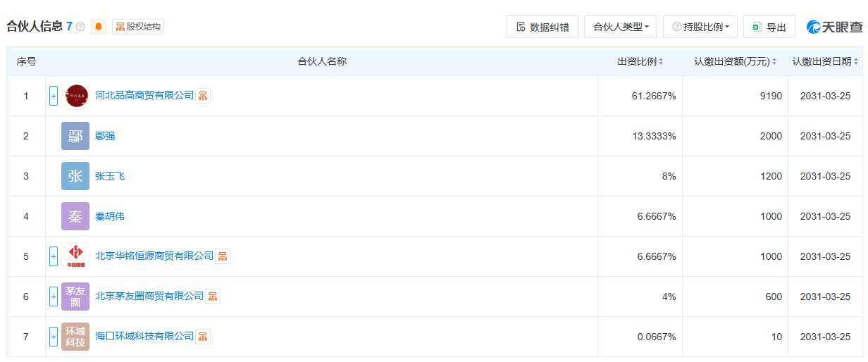The image size is (868, 362).
Task: Click the bell alert icon beside 合伙人信息
Action: tap(99, 27)
